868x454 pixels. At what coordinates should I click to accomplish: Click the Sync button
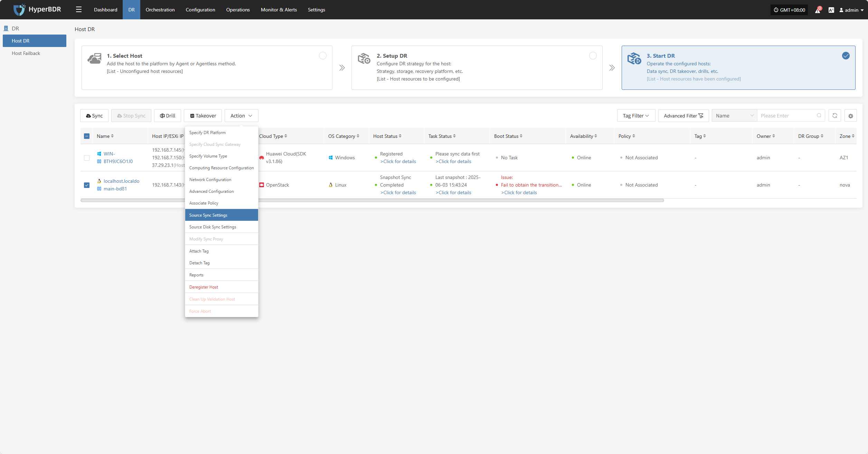pyautogui.click(x=94, y=116)
